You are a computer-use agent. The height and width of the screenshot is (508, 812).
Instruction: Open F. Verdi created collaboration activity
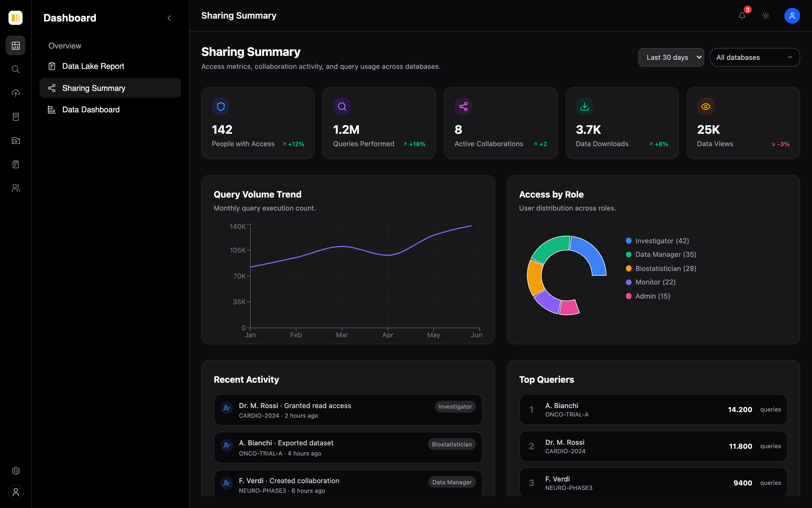348,484
